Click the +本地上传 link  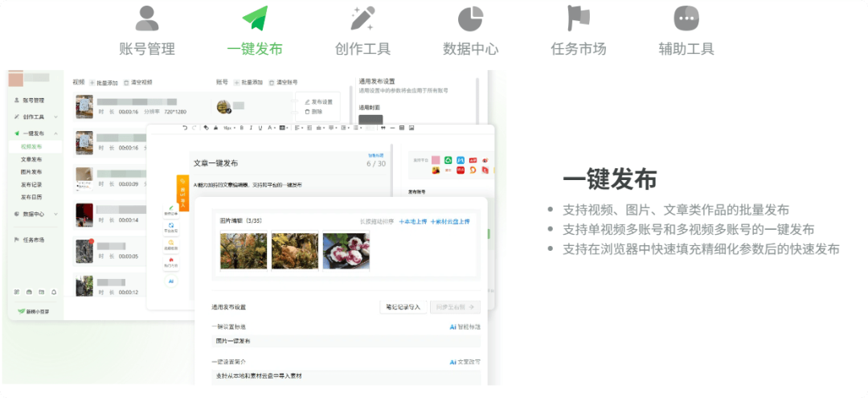(412, 221)
